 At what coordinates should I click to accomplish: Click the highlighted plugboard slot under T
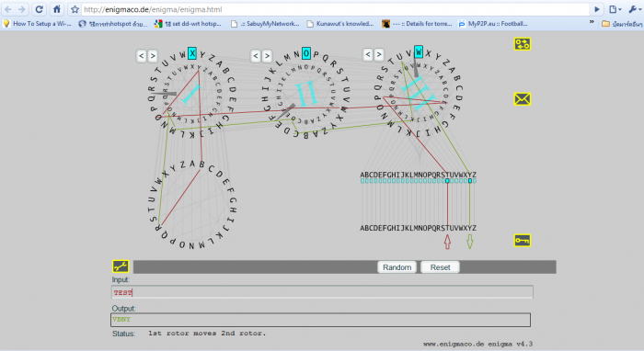(447, 181)
